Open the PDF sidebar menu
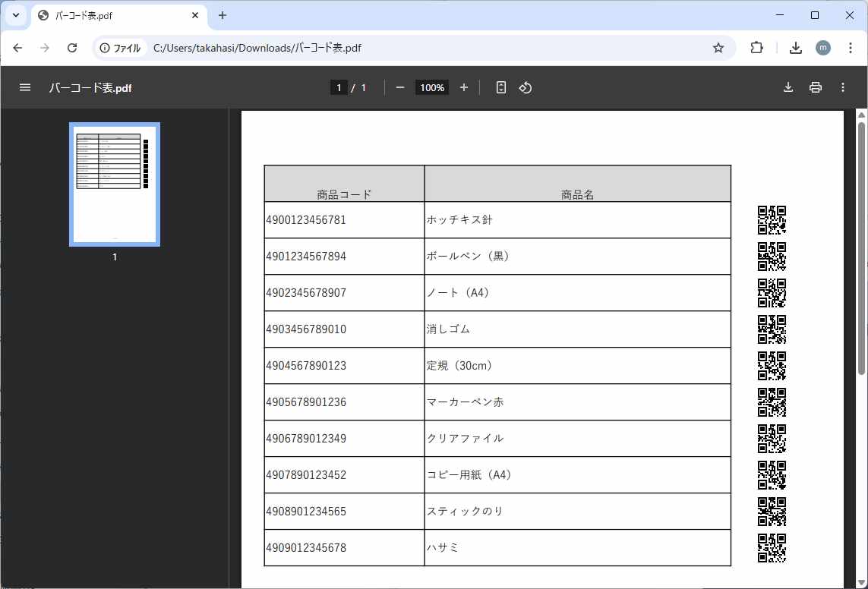868x589 pixels. click(x=24, y=87)
